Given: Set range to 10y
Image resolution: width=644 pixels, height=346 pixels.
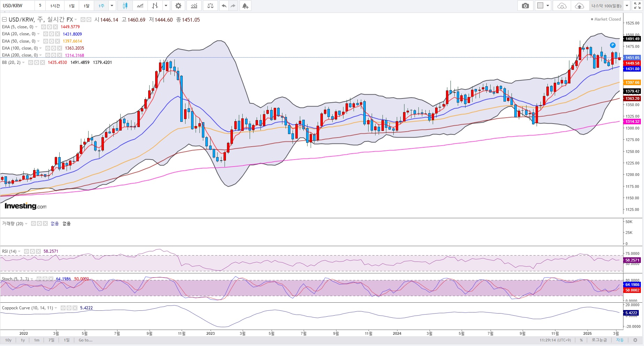Looking at the screenshot, I should click(8, 340).
